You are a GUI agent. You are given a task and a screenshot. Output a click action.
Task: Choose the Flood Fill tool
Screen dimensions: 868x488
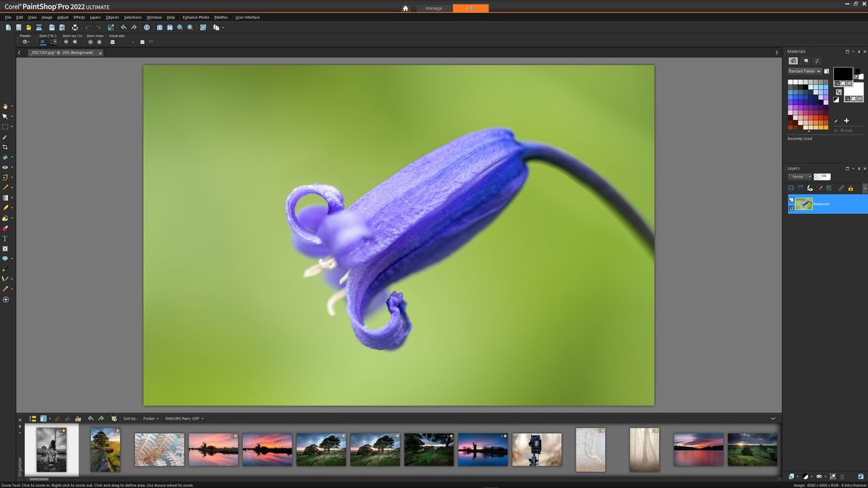[x=5, y=218]
